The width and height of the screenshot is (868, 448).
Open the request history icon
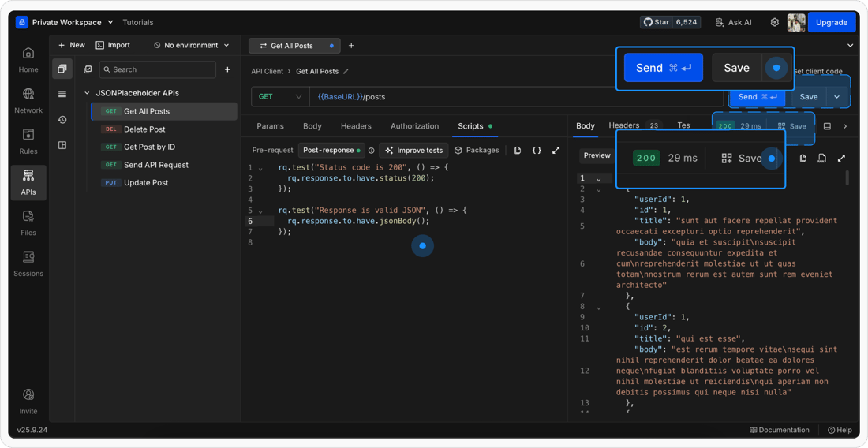coord(62,119)
